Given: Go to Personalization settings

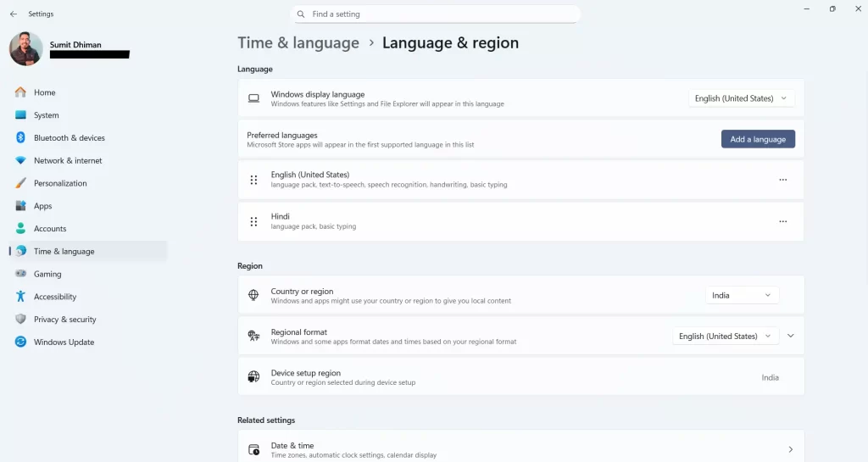Looking at the screenshot, I should click(x=60, y=183).
